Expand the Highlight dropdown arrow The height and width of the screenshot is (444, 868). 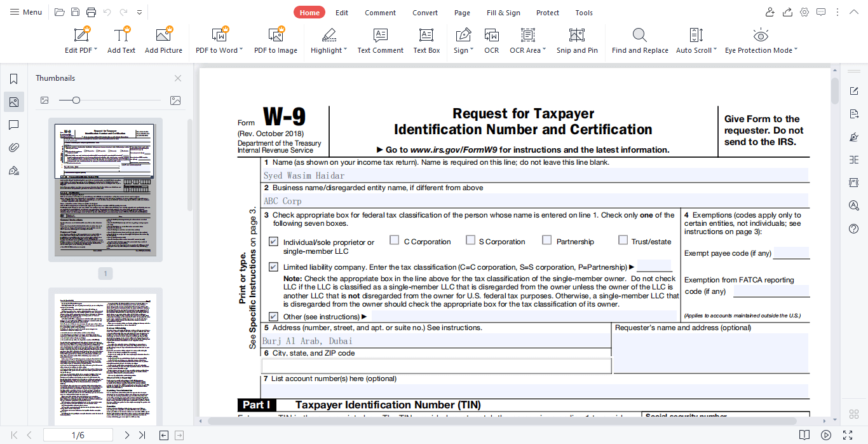(346, 50)
